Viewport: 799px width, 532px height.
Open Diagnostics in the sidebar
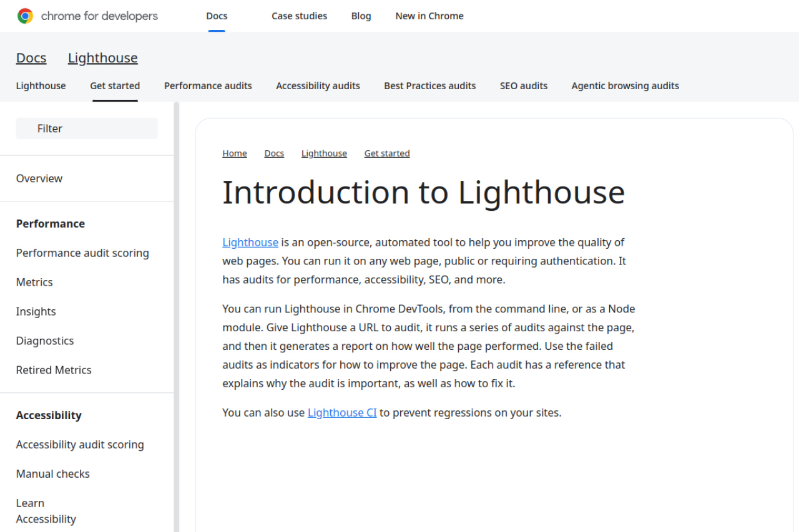45,341
